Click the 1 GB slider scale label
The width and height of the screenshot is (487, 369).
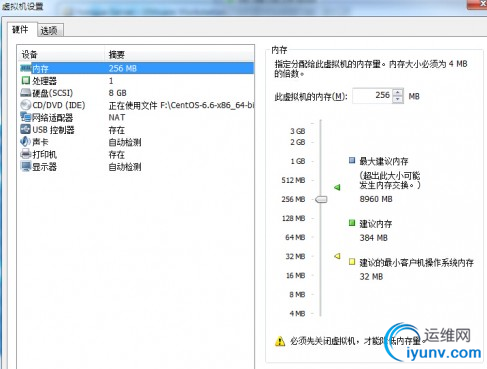coord(298,161)
